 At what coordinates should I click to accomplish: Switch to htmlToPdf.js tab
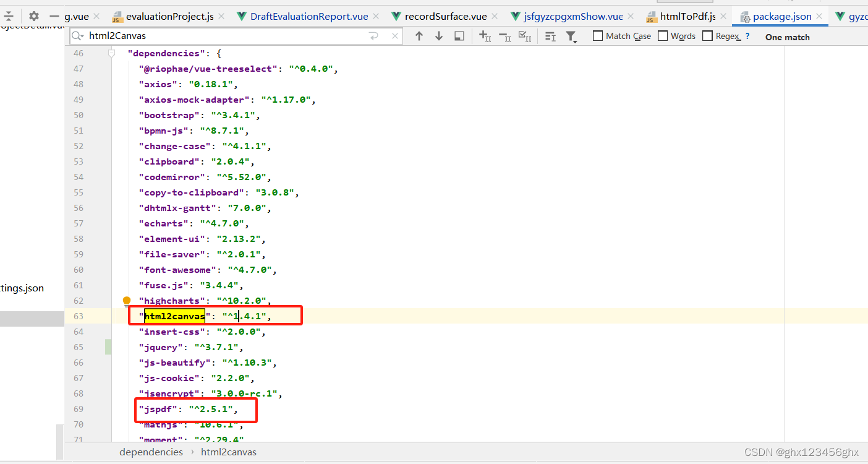pos(687,17)
